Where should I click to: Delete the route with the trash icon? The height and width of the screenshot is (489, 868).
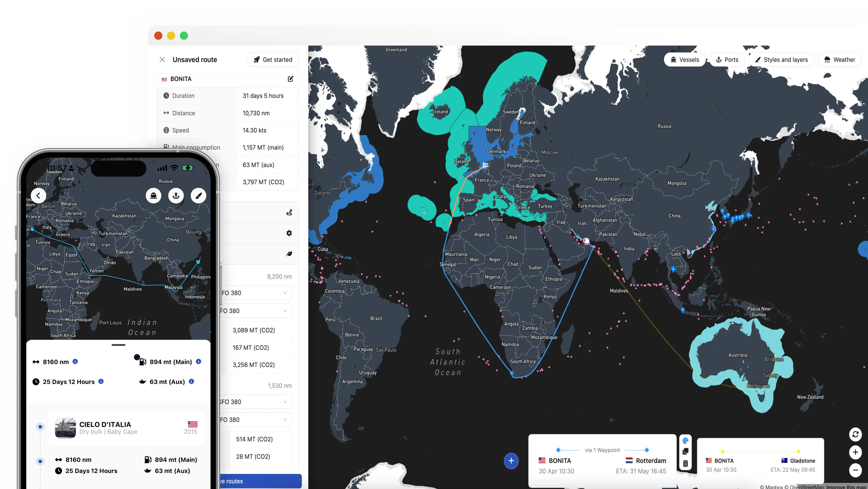pos(686,464)
